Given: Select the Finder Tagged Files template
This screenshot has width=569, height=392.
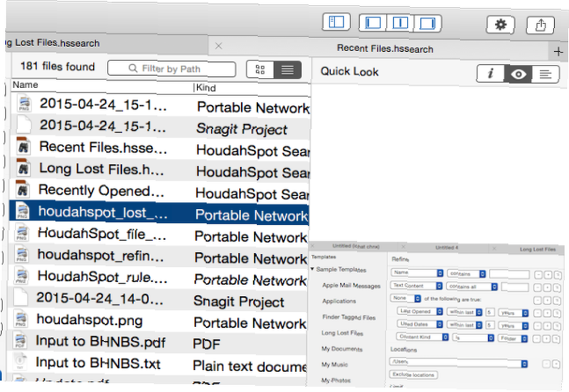Looking at the screenshot, I should tap(349, 317).
